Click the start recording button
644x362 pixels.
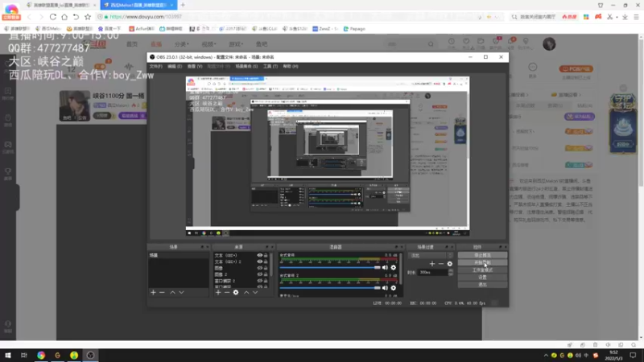pyautogui.click(x=482, y=262)
